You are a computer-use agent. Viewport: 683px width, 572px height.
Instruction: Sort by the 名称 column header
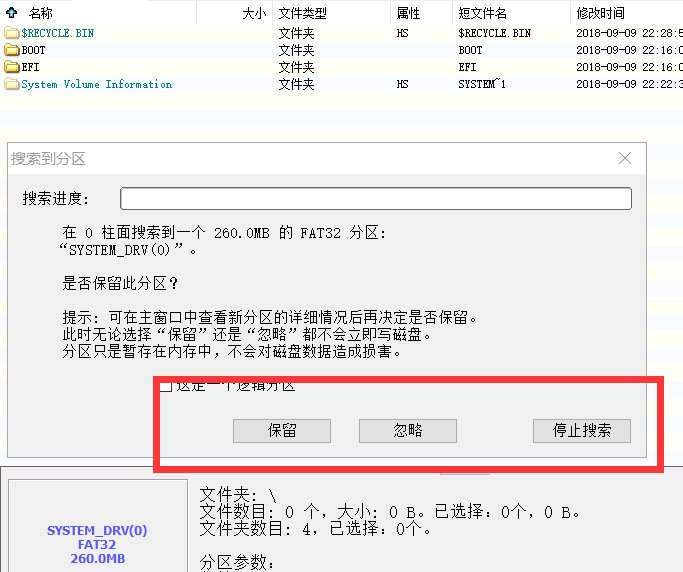coord(41,14)
